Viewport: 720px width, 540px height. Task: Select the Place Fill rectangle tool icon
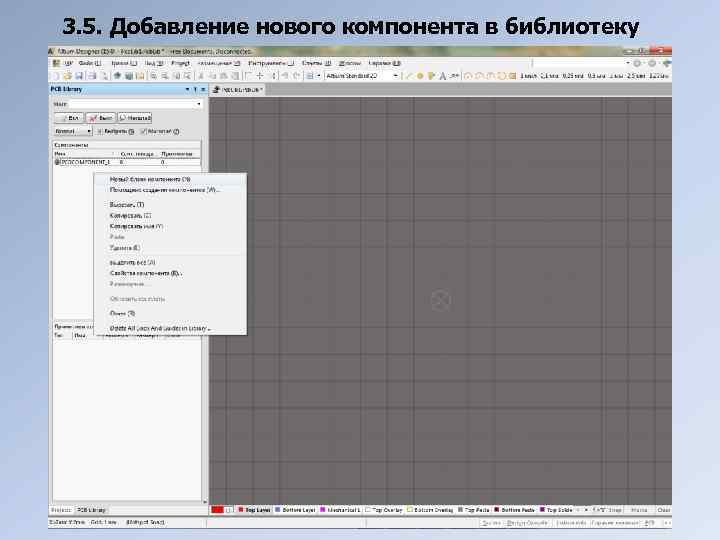pyautogui.click(x=512, y=76)
